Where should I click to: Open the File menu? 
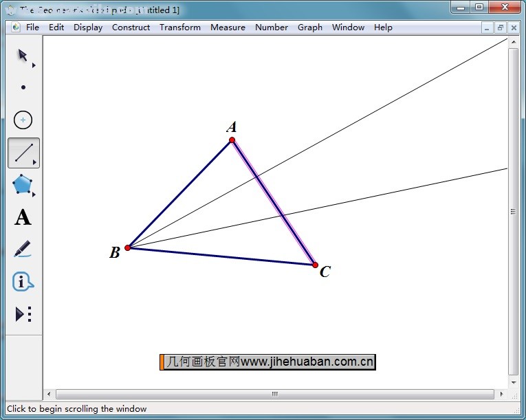[x=32, y=27]
